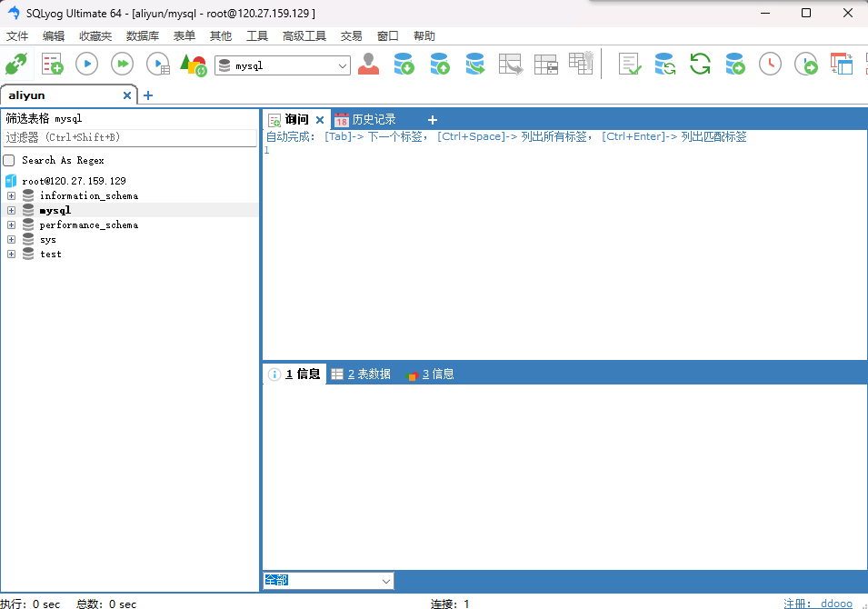Switch to the 3 信息 tab
This screenshot has width=868, height=609.
tap(430, 374)
